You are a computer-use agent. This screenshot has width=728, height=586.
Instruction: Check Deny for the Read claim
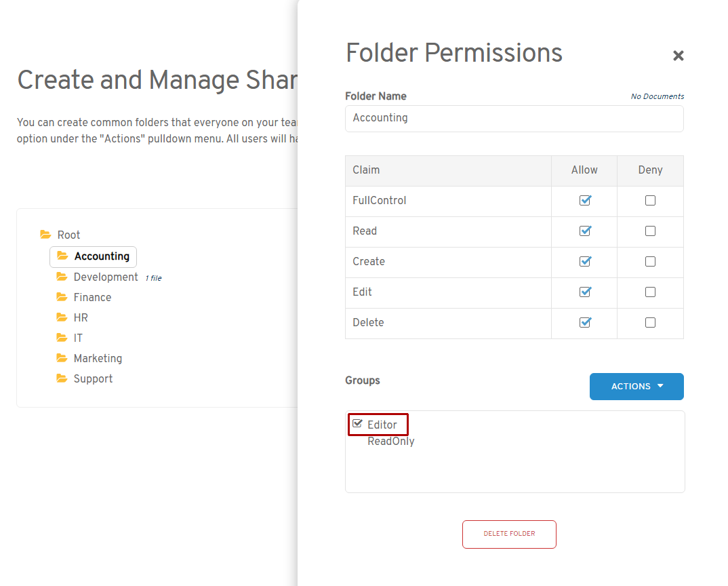click(x=650, y=231)
